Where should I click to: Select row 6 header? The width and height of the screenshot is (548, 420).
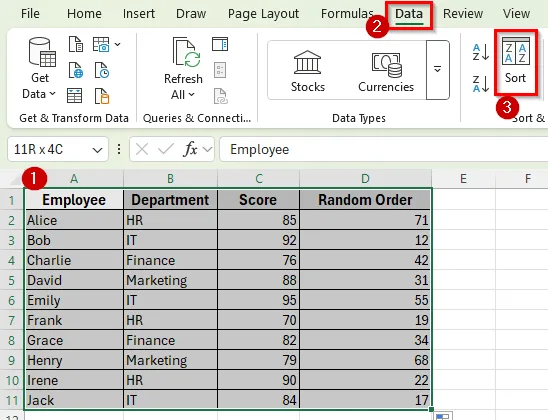(12, 300)
